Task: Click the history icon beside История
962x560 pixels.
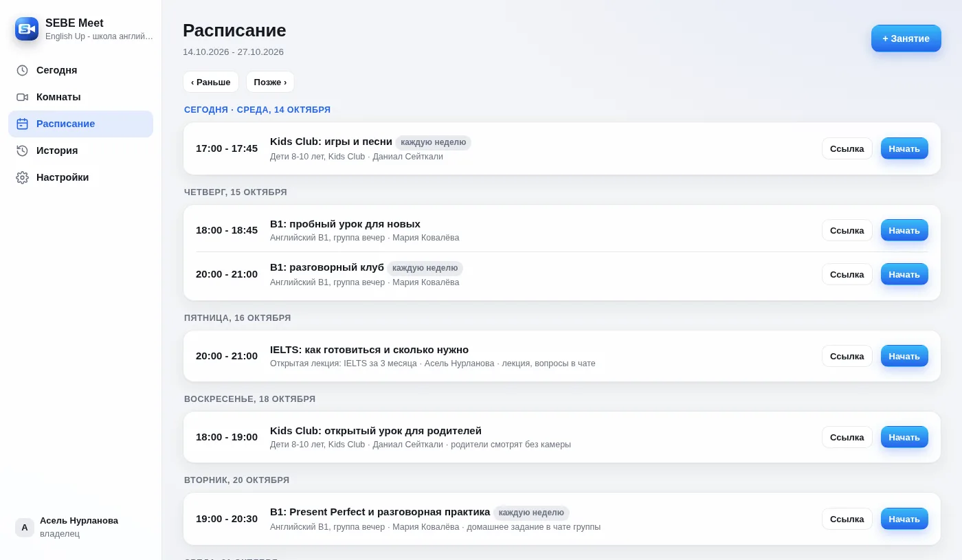Action: tap(22, 150)
